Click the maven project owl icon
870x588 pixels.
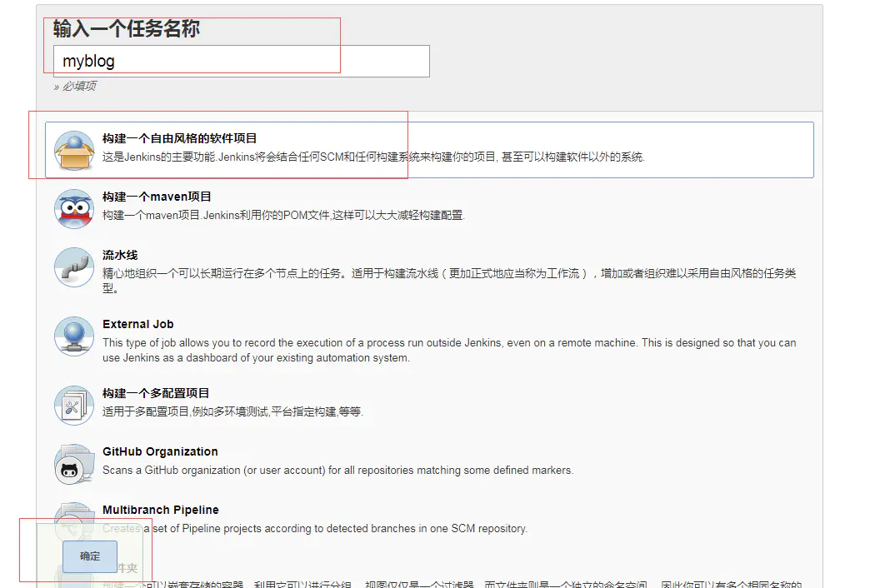(x=74, y=209)
